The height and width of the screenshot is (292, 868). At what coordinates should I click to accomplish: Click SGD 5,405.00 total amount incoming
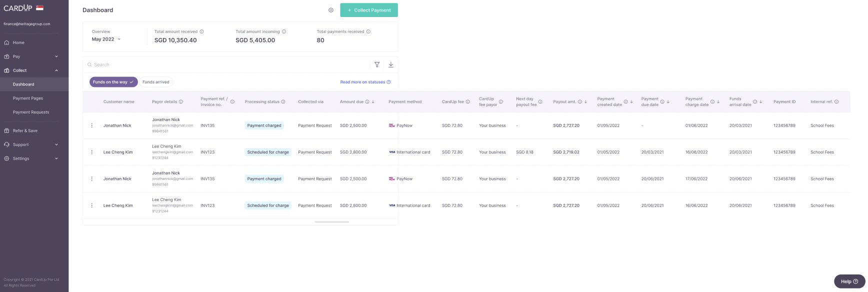coord(255,40)
